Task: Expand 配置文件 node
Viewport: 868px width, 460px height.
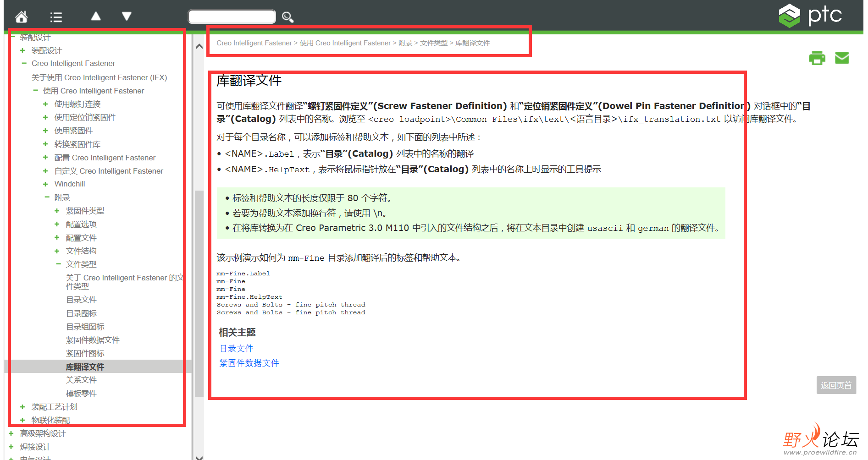Action: click(57, 237)
